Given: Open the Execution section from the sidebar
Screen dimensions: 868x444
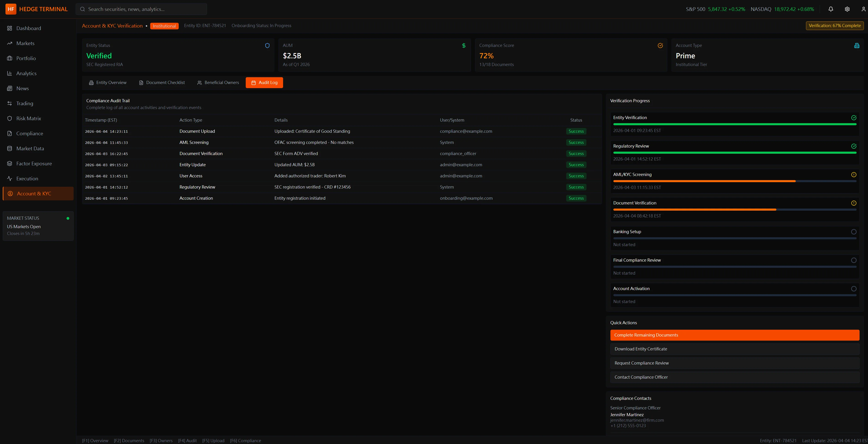Looking at the screenshot, I should (27, 179).
